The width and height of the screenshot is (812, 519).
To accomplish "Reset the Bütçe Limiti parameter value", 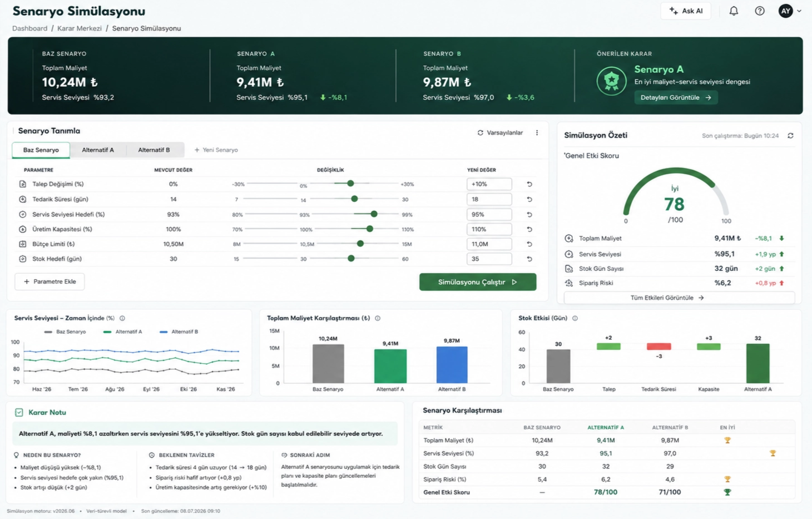I will pyautogui.click(x=529, y=244).
